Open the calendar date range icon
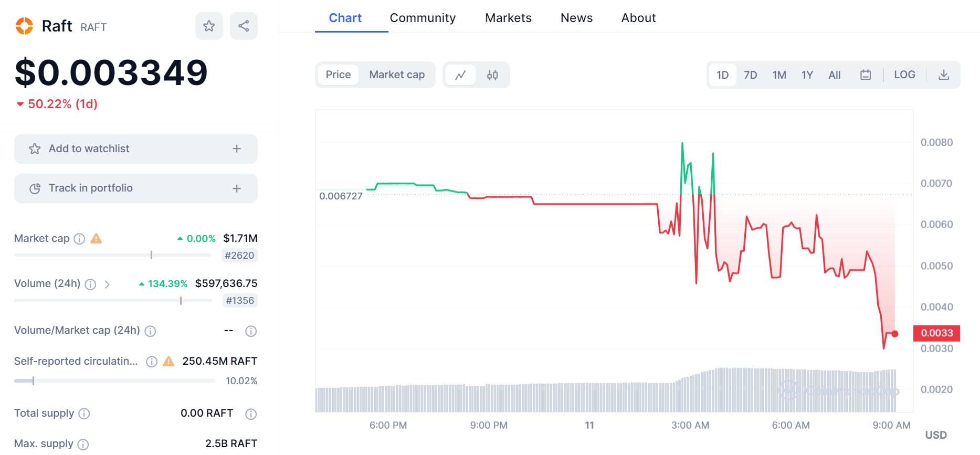The image size is (980, 455). tap(866, 75)
